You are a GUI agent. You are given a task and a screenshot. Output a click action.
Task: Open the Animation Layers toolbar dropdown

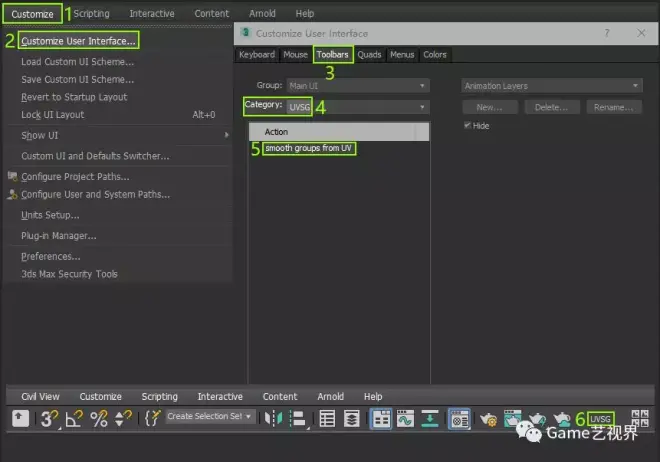552,86
